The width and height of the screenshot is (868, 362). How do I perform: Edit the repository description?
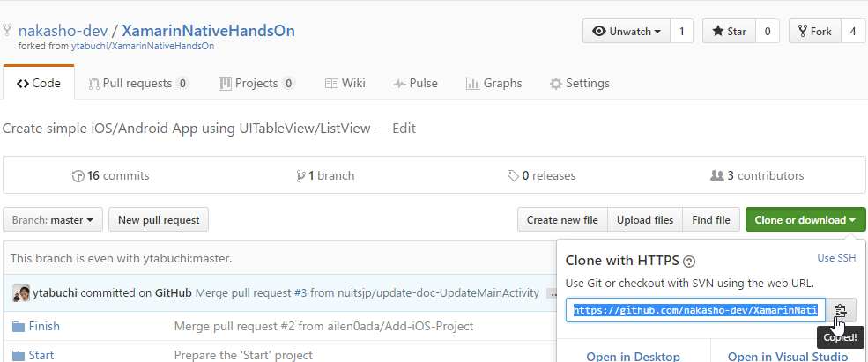[404, 129]
